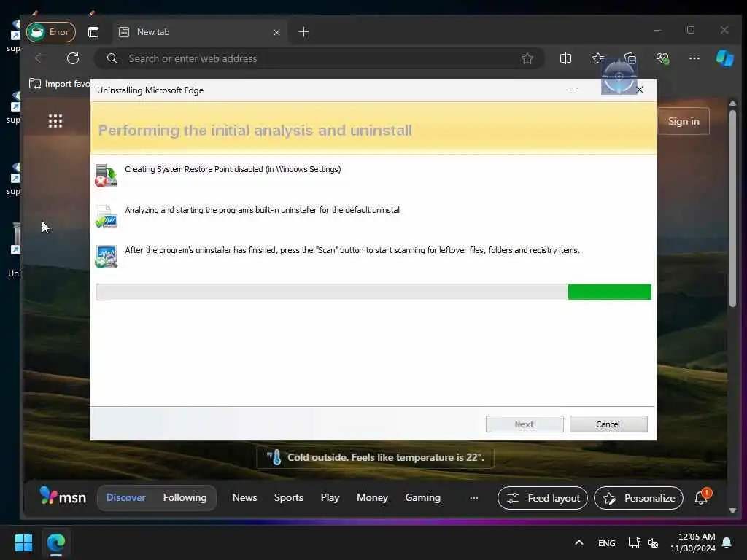Screen dimensions: 747x560
Task: Expand more MSN categories ellipsis
Action: click(473, 498)
